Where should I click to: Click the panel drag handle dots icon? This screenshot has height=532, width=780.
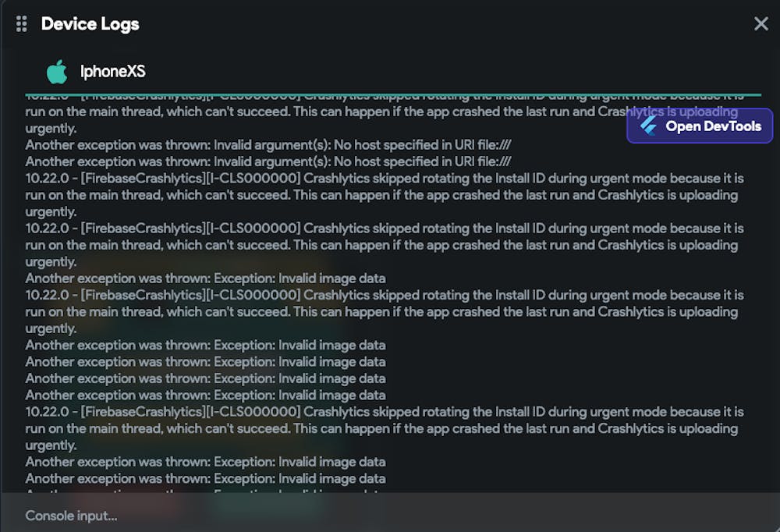coord(21,23)
